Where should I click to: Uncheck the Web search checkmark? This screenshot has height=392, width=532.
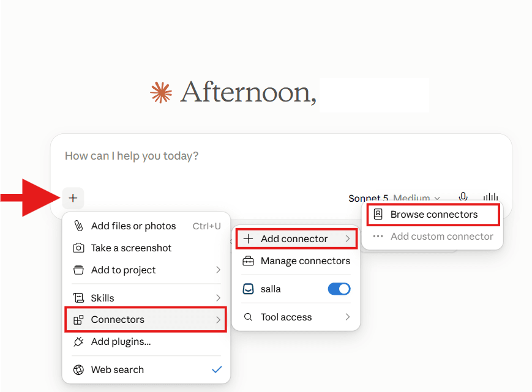point(217,369)
